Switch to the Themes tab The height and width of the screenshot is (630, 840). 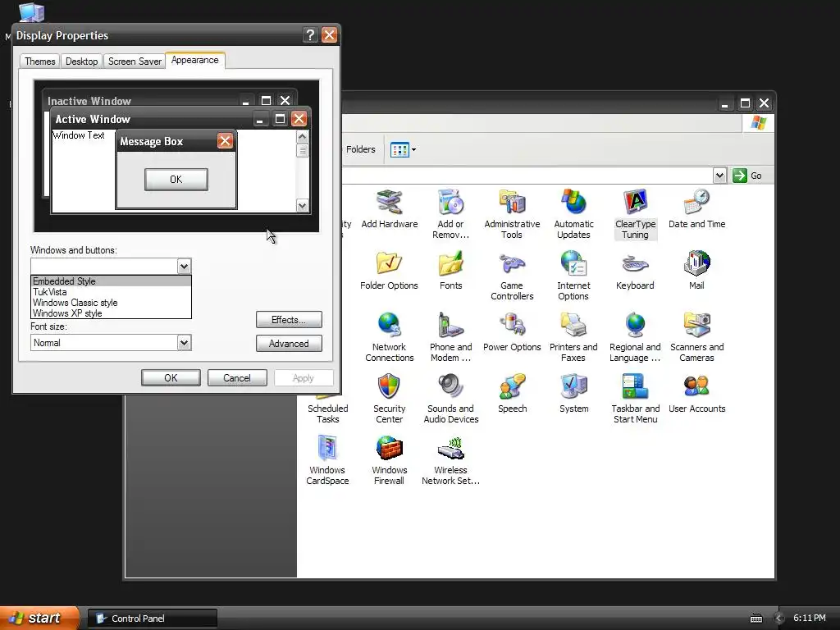point(39,61)
